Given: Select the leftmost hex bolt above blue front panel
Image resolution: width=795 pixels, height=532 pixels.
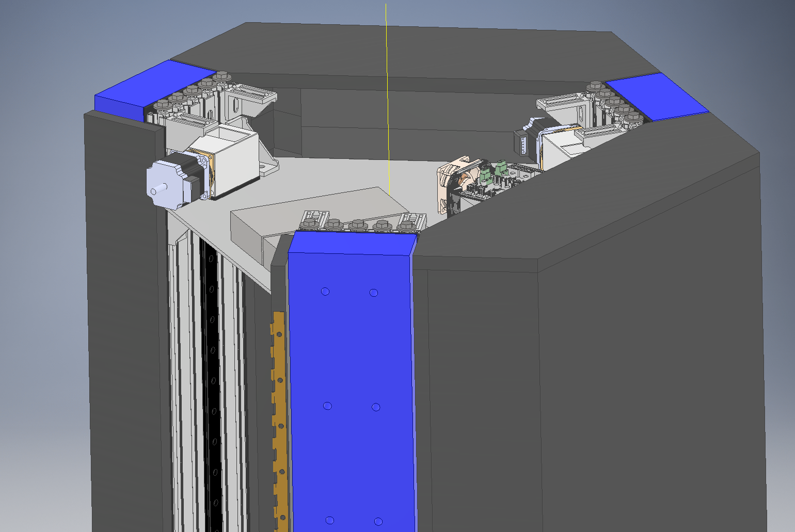Looking at the screenshot, I should tap(310, 223).
